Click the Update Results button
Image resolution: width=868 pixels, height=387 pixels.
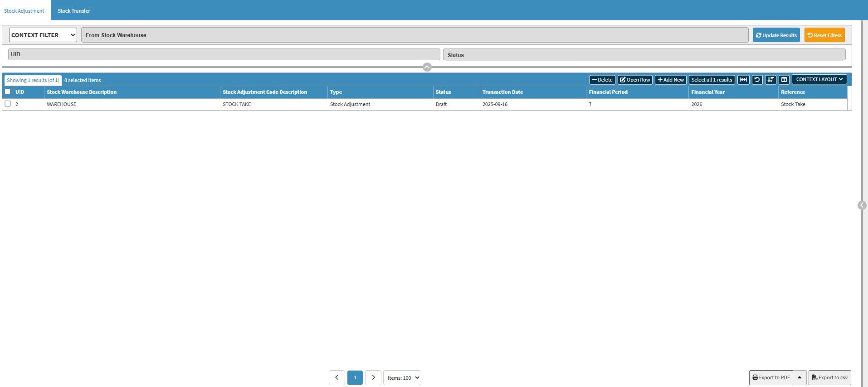pyautogui.click(x=776, y=35)
